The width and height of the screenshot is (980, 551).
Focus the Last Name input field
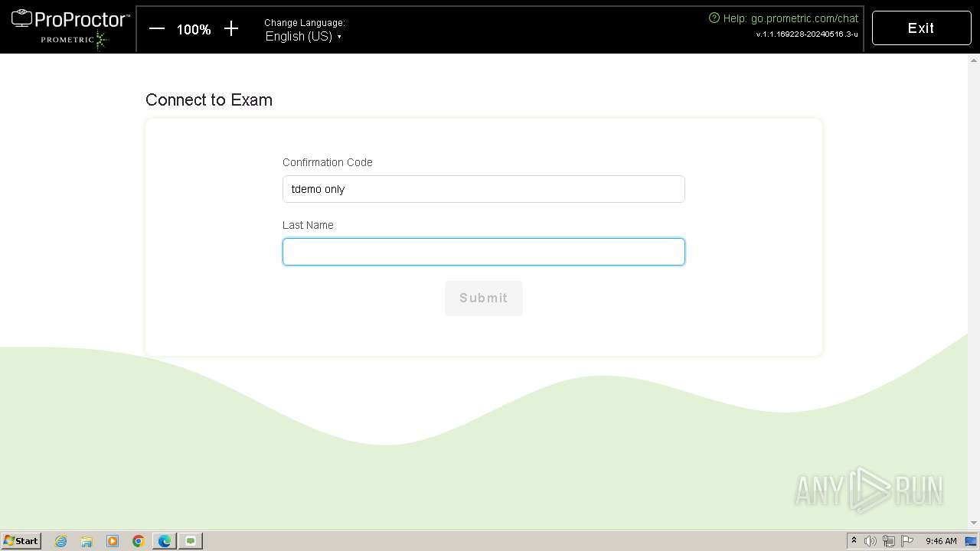click(484, 252)
